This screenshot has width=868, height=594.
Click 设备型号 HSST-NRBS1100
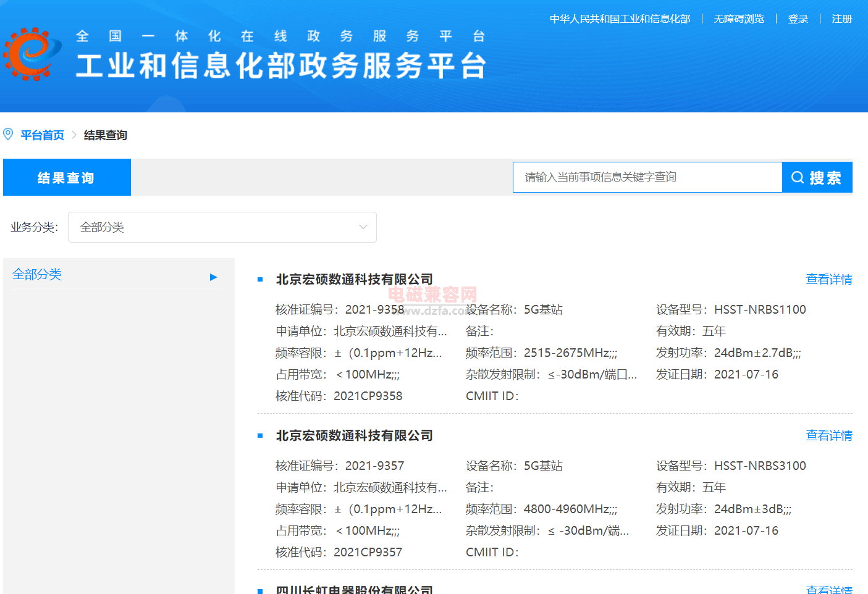[x=731, y=309]
